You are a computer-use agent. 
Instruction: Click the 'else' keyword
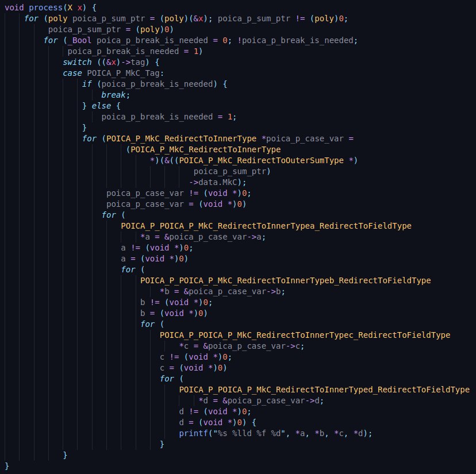click(101, 106)
